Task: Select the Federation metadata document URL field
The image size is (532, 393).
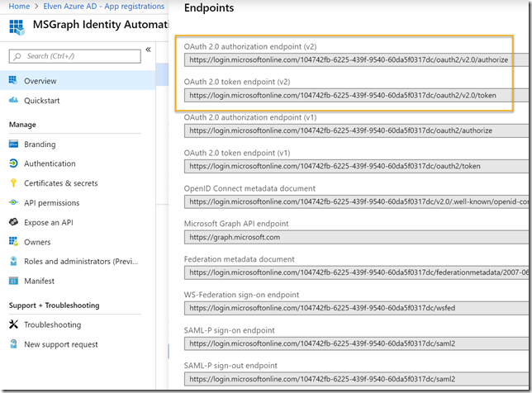Action: tap(356, 272)
